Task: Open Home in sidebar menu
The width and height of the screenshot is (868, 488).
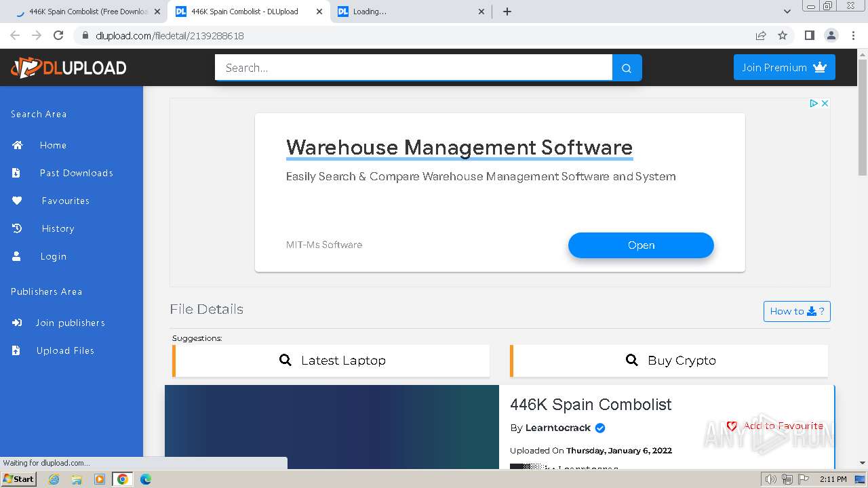Action: 53,145
